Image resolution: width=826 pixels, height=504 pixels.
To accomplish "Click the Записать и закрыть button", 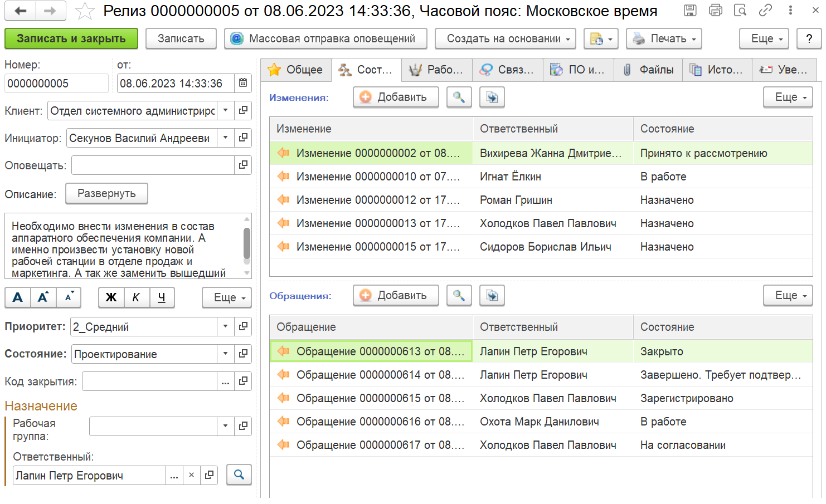I will [x=71, y=39].
